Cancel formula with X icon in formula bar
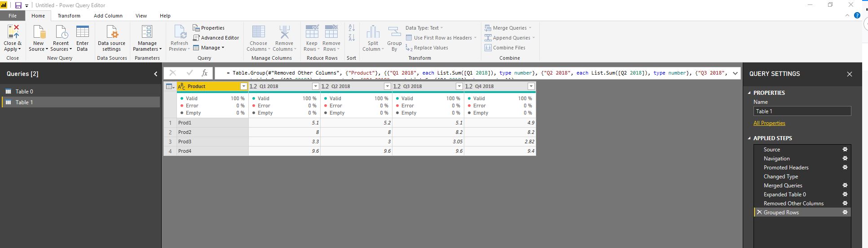 [173, 73]
